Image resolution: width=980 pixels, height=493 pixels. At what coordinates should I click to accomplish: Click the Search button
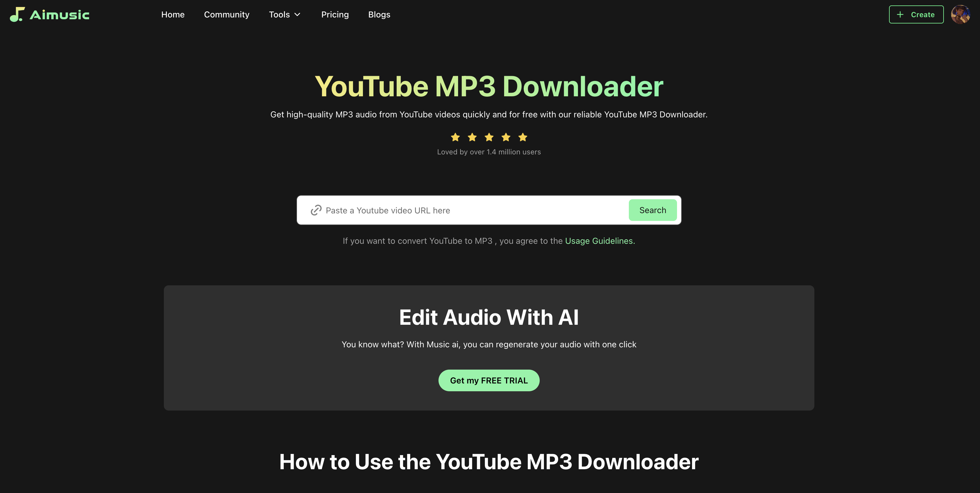pyautogui.click(x=653, y=210)
